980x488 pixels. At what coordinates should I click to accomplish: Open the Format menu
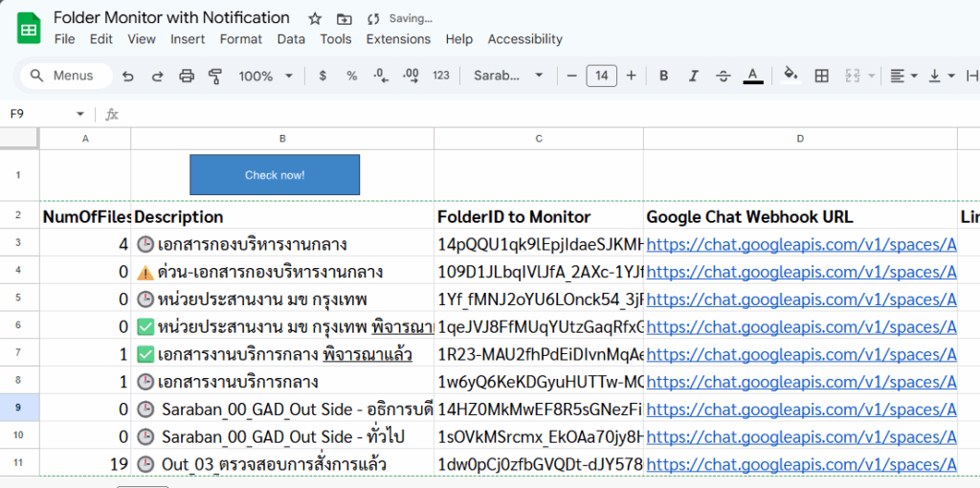[240, 39]
